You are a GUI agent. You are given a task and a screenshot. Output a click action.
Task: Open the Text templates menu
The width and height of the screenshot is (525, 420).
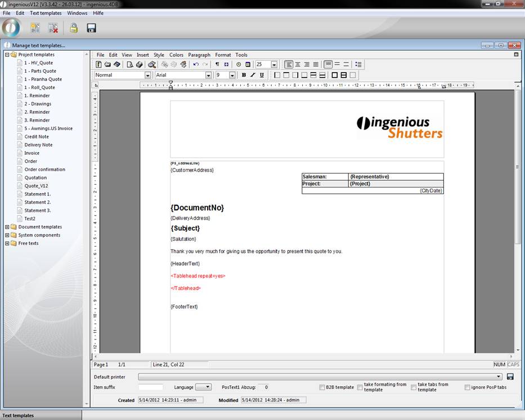pyautogui.click(x=46, y=13)
